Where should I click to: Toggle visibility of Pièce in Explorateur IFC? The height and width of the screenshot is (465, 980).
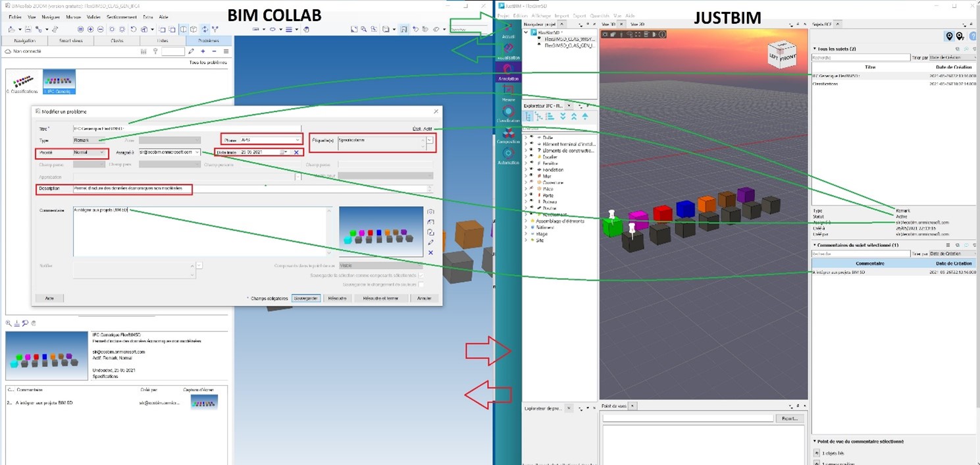tap(531, 188)
